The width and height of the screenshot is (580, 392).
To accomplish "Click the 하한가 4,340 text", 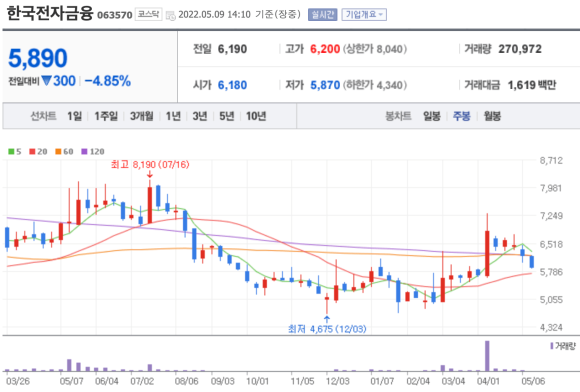I will [x=375, y=85].
